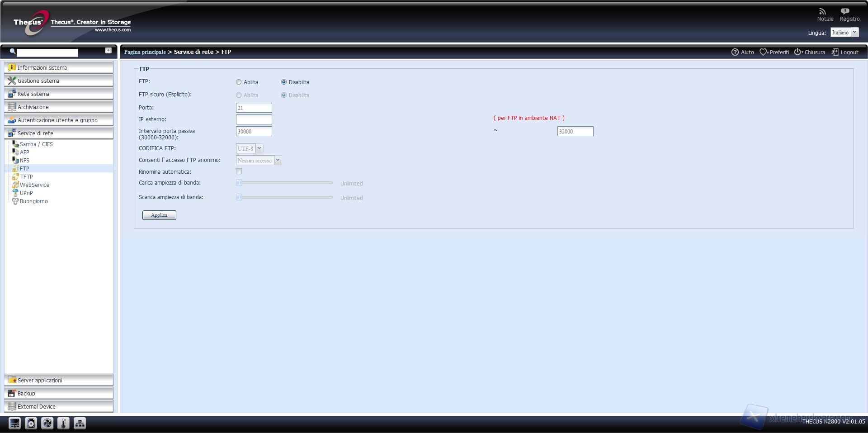This screenshot has width=868, height=433.
Task: Open the fan status icon in bottom bar
Action: pyautogui.click(x=47, y=423)
